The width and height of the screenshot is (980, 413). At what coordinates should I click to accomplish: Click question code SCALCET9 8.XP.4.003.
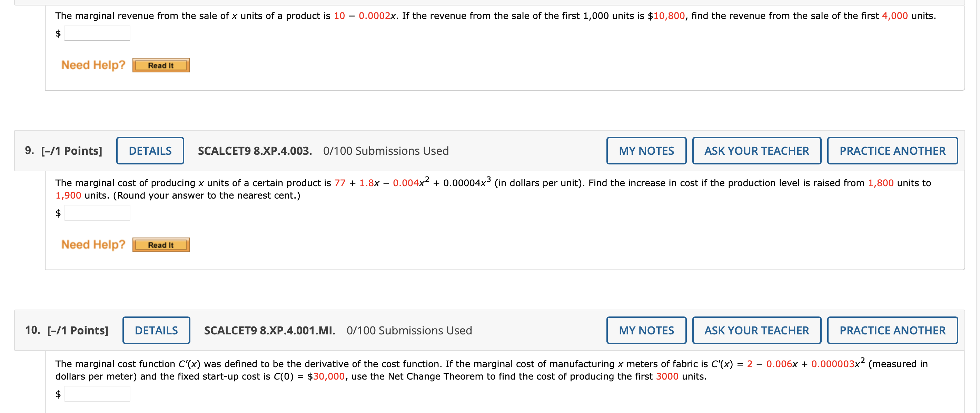coord(255,151)
